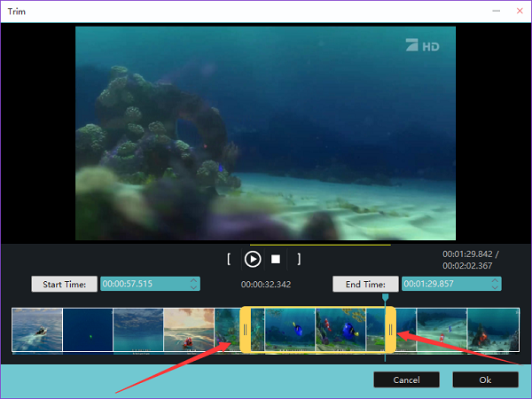Close the Trim window
The height and width of the screenshot is (399, 532).
pos(520,12)
